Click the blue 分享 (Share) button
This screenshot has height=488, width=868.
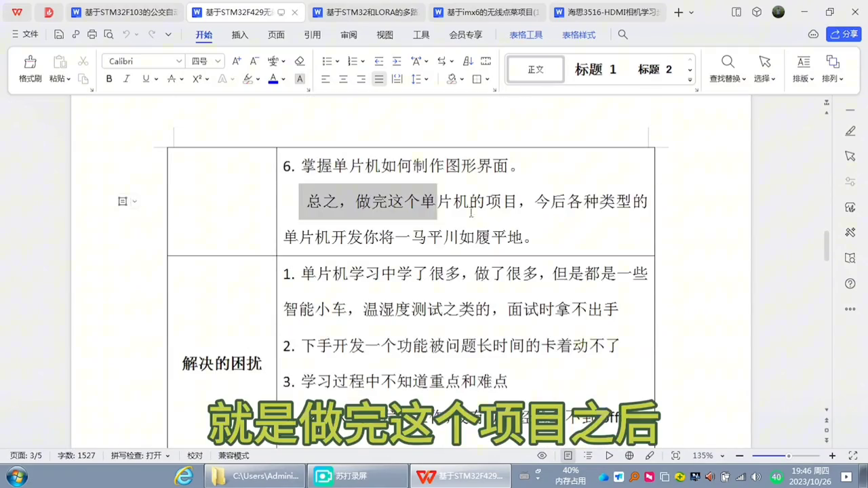click(x=844, y=34)
